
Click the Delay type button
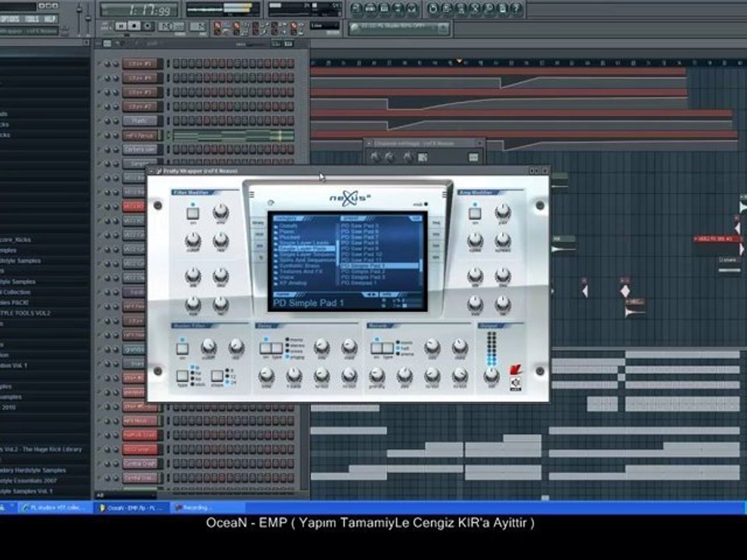pos(277,348)
